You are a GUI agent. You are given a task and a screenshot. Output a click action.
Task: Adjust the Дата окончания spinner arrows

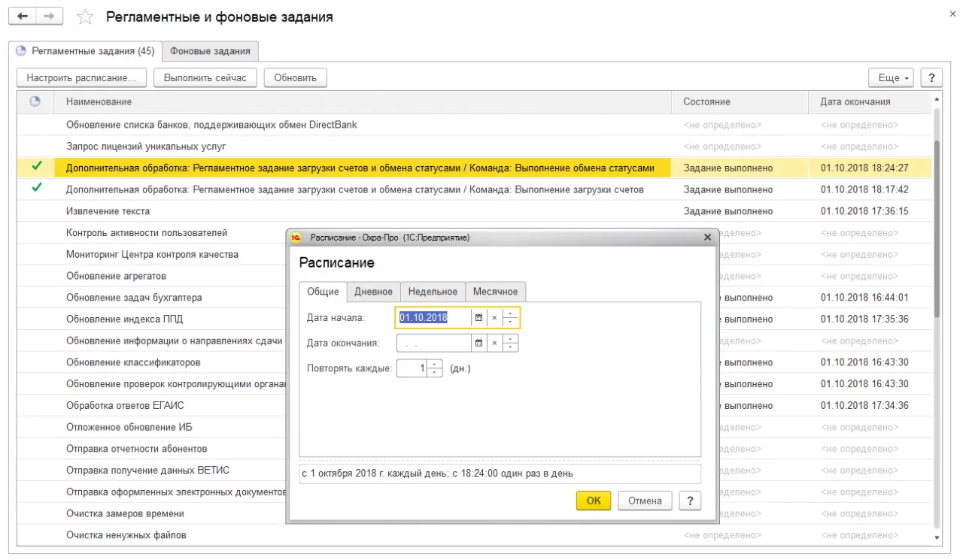[511, 344]
